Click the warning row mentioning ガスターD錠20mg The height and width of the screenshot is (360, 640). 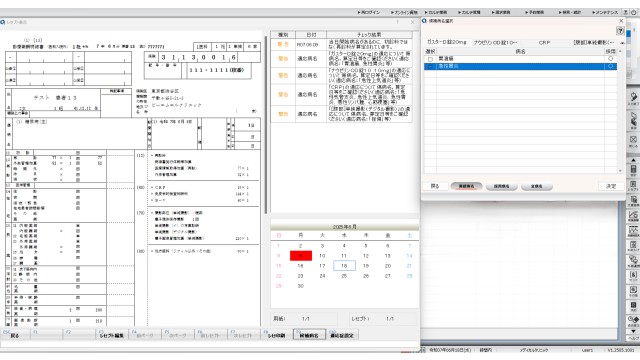341,59
